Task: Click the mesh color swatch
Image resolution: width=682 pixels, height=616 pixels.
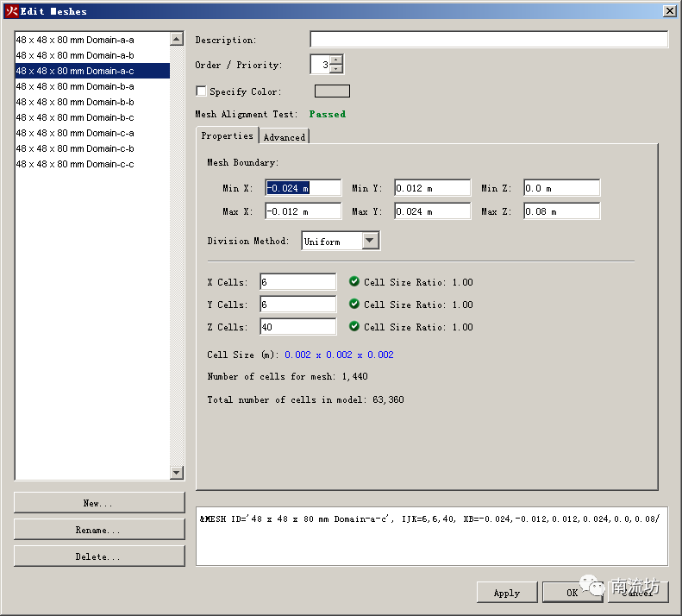Action: [332, 91]
